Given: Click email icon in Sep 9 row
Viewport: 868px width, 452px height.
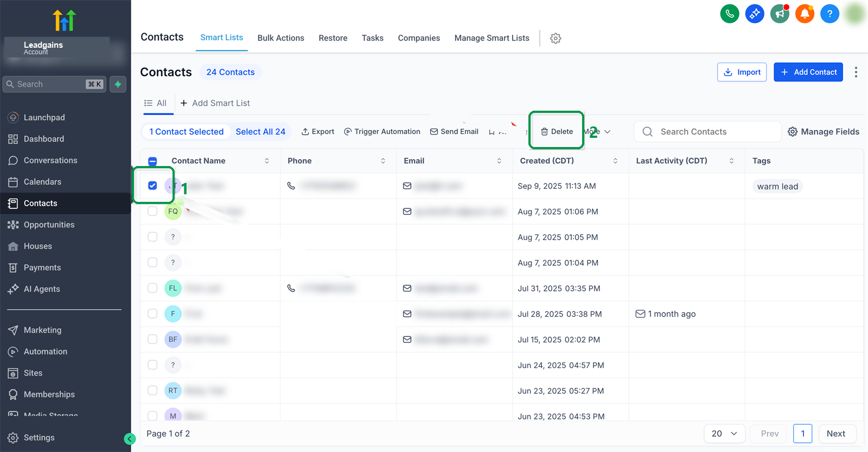Looking at the screenshot, I should pyautogui.click(x=407, y=186).
